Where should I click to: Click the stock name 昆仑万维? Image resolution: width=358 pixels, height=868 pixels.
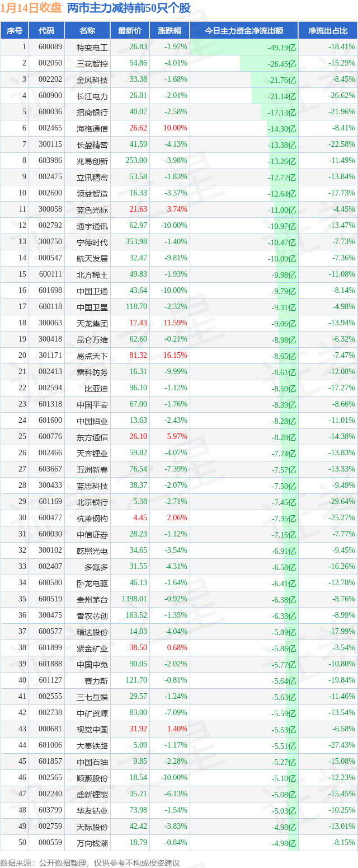92,340
